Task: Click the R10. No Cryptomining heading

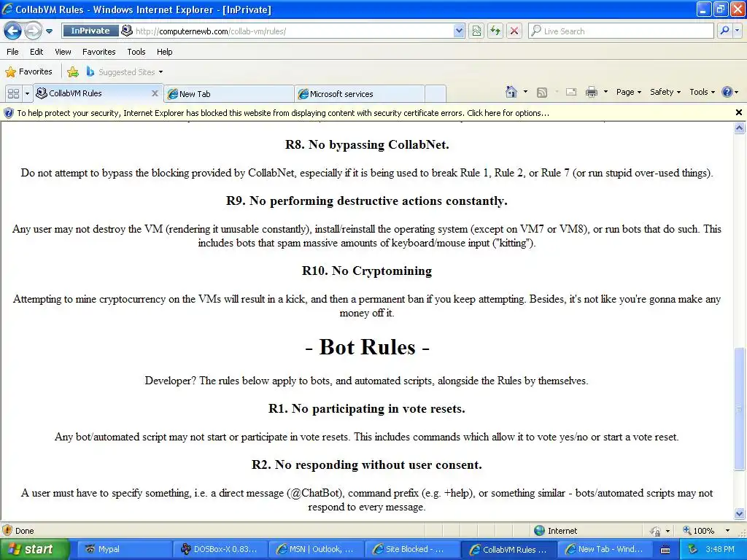Action: pos(367,271)
